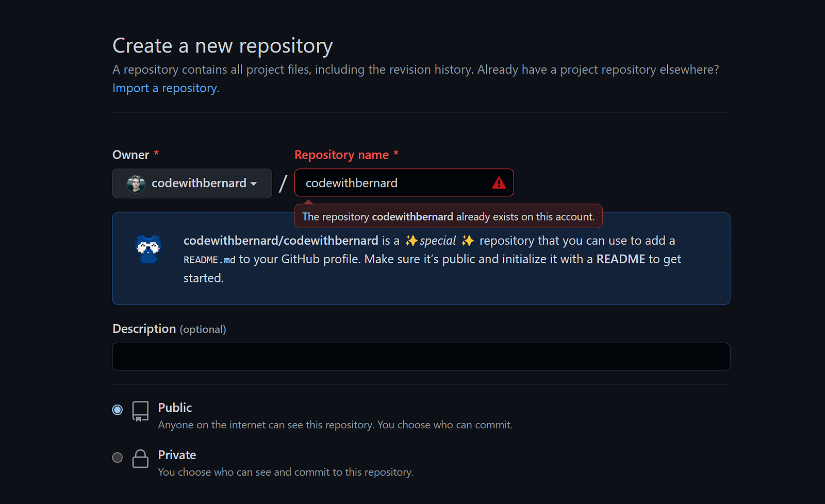Click the Repository name label
Viewport: 825px width, 504px height.
(x=341, y=155)
